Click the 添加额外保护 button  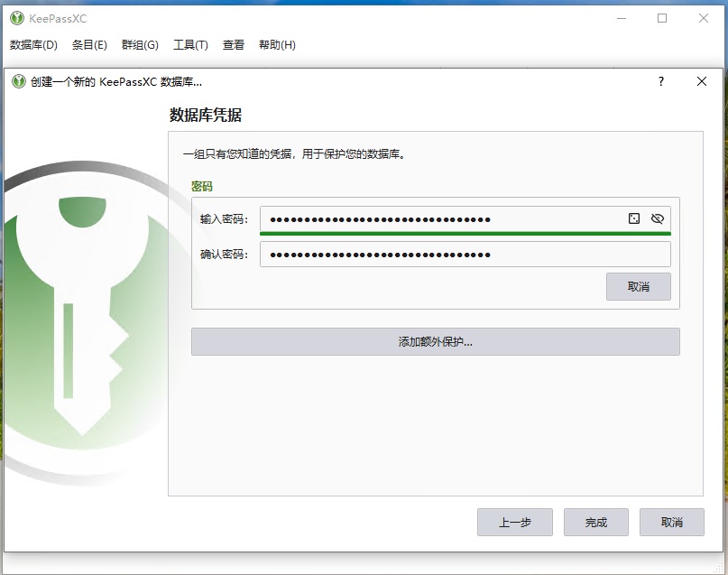tap(436, 341)
